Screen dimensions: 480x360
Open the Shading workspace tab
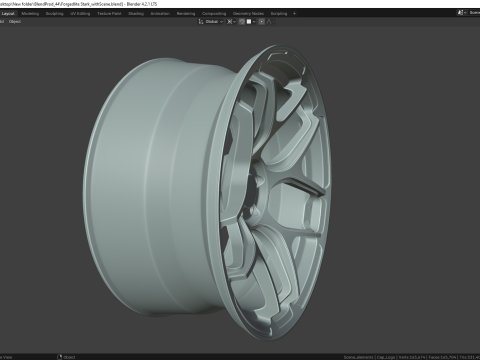[x=136, y=14]
